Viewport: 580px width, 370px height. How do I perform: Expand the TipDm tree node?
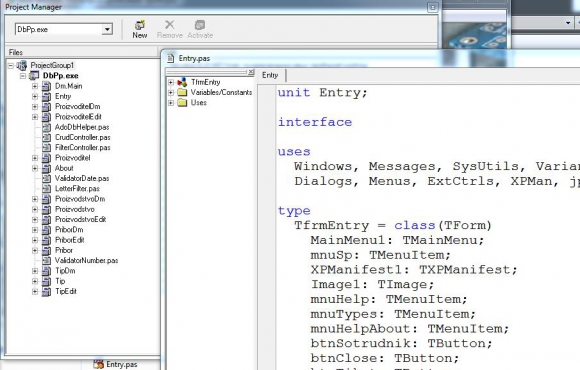pos(35,271)
